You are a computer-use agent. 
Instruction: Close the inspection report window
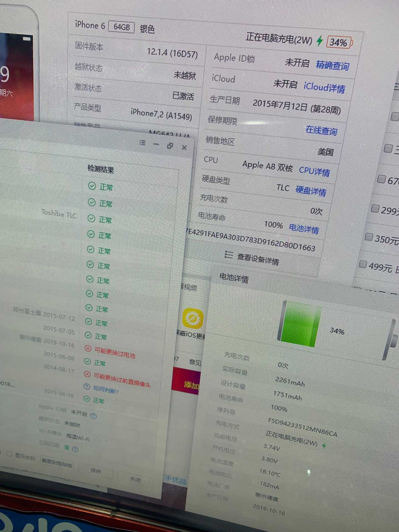coord(184,147)
